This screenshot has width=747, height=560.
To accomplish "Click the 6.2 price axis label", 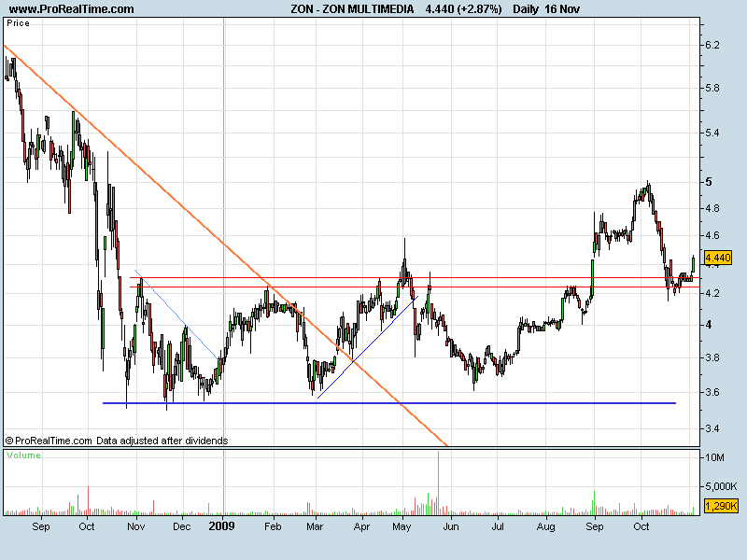I will [x=712, y=45].
